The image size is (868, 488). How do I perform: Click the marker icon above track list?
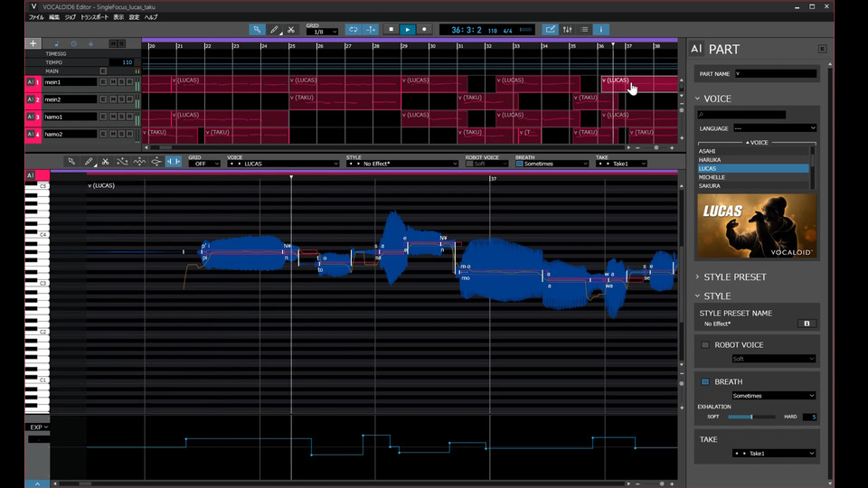coord(90,43)
